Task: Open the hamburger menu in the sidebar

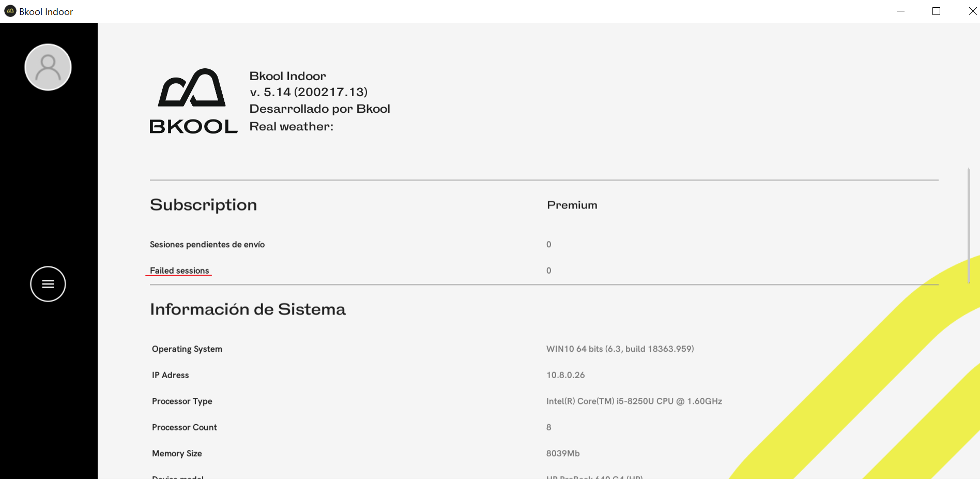Action: coord(48,284)
